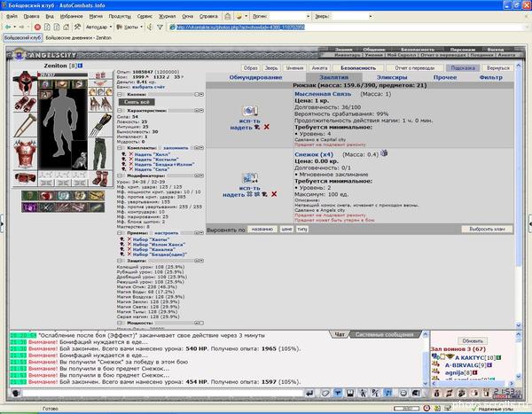
Task: Click the Обновить button in the player list
Action: [x=473, y=340]
